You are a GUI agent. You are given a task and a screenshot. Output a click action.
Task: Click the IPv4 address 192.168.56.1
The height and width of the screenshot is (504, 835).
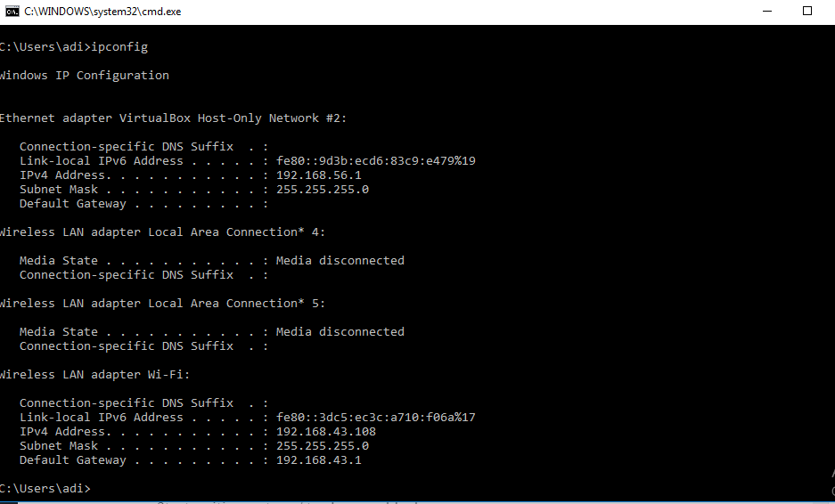point(318,175)
